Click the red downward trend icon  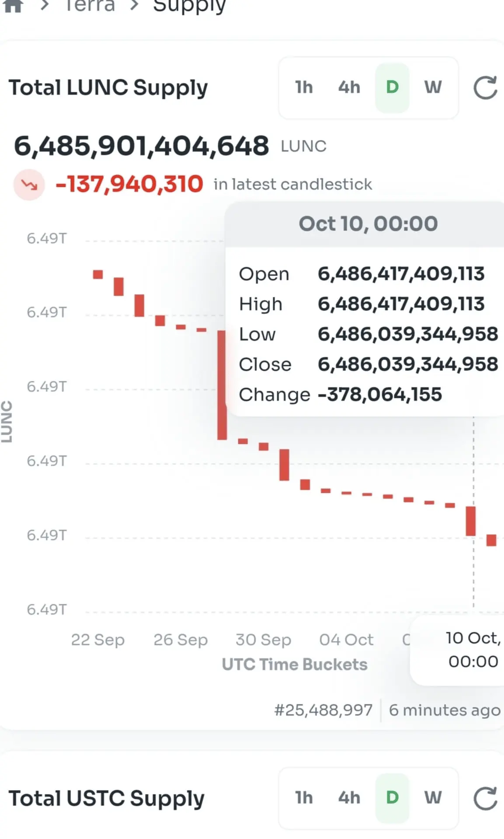point(29,185)
